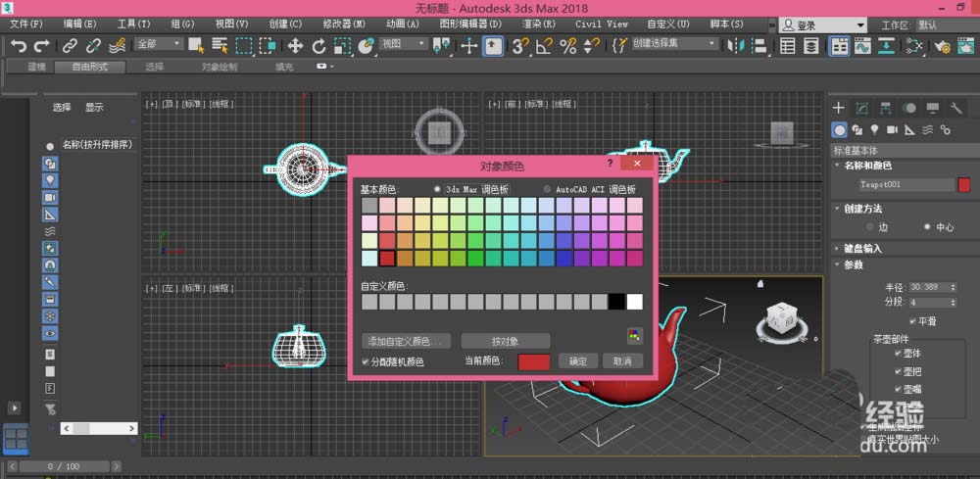
Task: Toggle Window/Crossing selection icon
Action: (x=268, y=46)
